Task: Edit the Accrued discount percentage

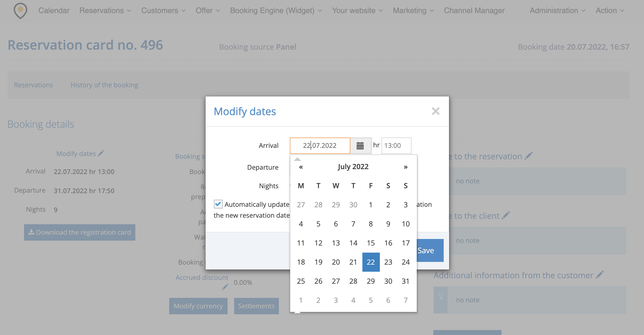Action: [225, 287]
